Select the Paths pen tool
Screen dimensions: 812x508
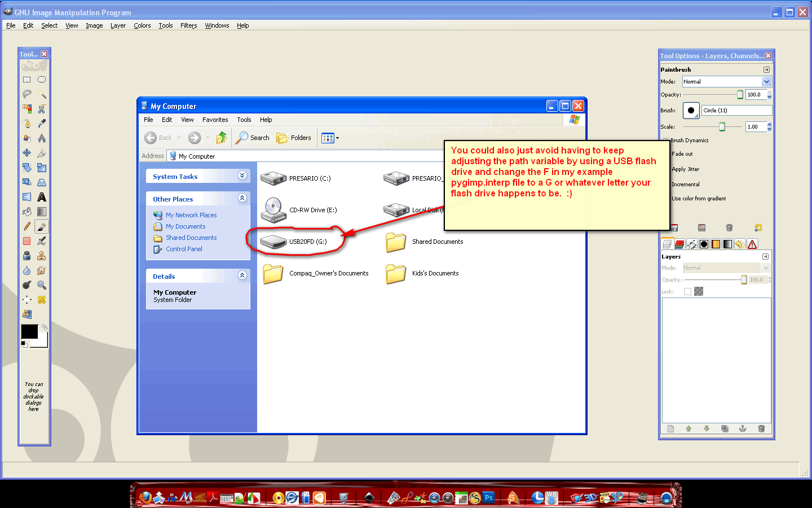click(27, 124)
